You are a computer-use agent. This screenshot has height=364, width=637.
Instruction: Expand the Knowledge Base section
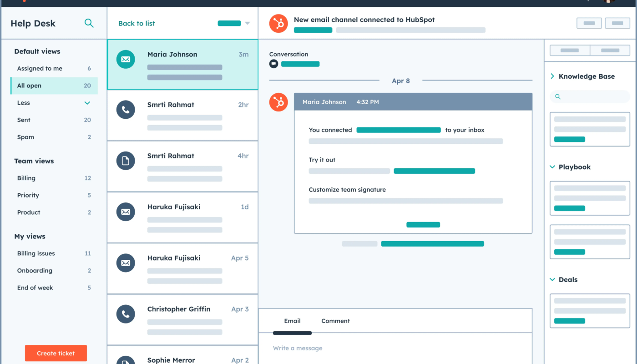[552, 76]
